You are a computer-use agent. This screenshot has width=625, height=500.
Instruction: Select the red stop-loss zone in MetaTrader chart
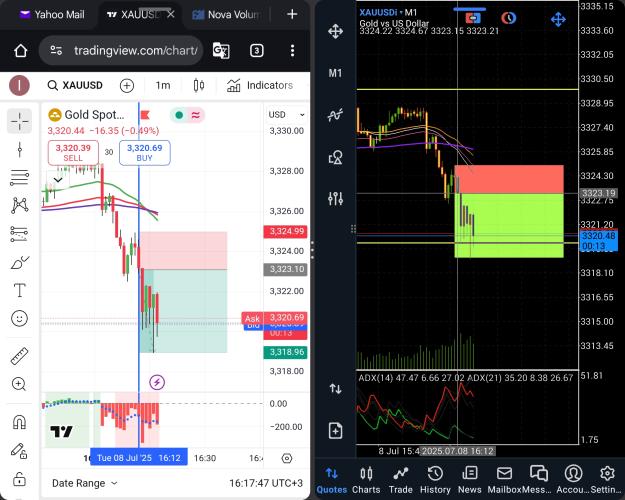[509, 179]
